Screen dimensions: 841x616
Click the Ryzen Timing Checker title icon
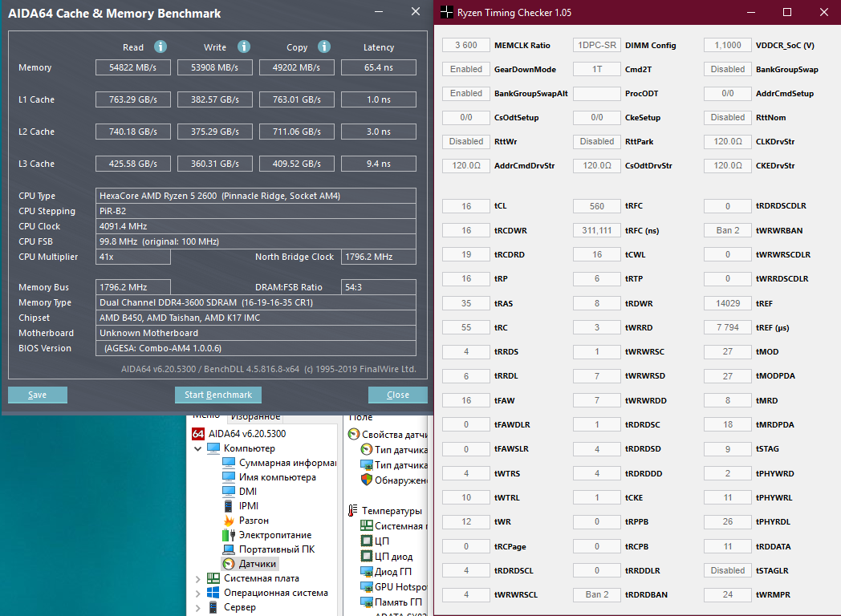click(446, 12)
